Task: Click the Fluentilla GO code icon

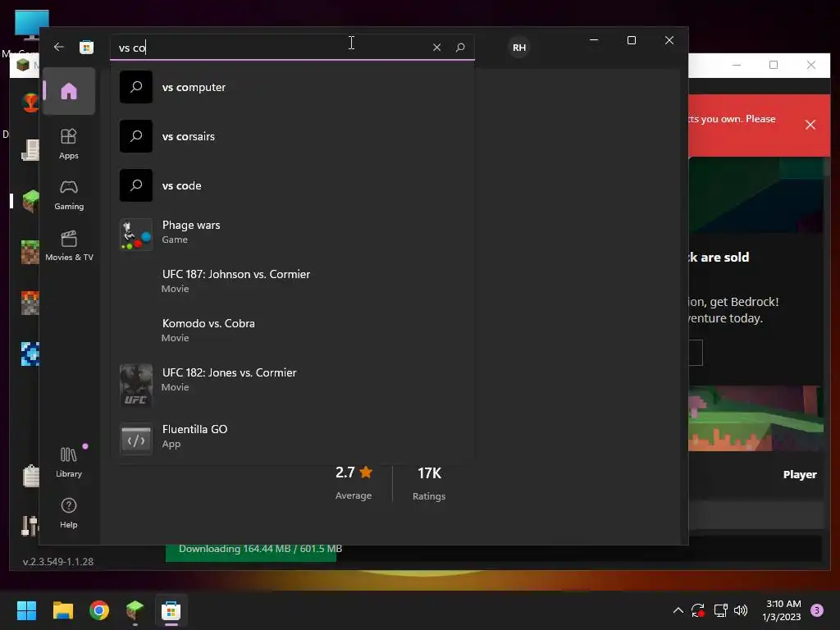Action: [135, 439]
